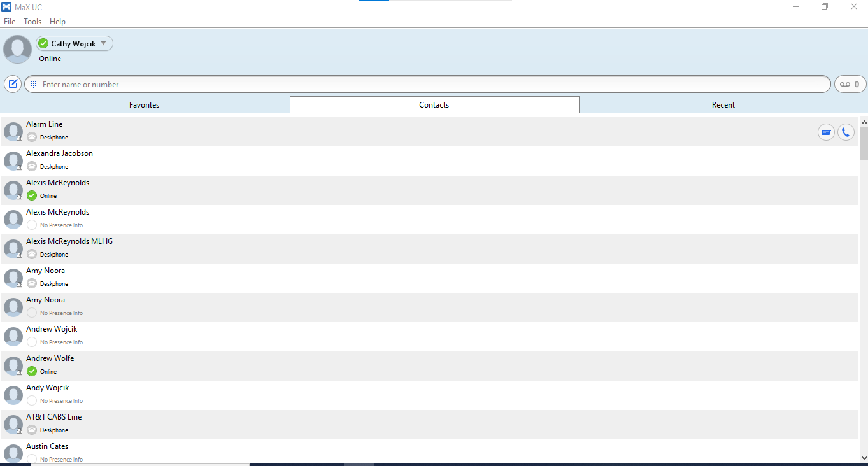
Task: Click Amy Noora's deskphone status indicator
Action: 32,283
